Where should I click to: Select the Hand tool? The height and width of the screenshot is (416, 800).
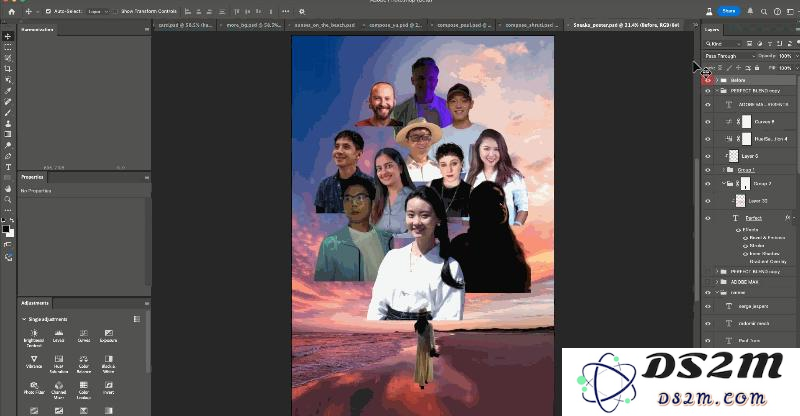pyautogui.click(x=8, y=189)
